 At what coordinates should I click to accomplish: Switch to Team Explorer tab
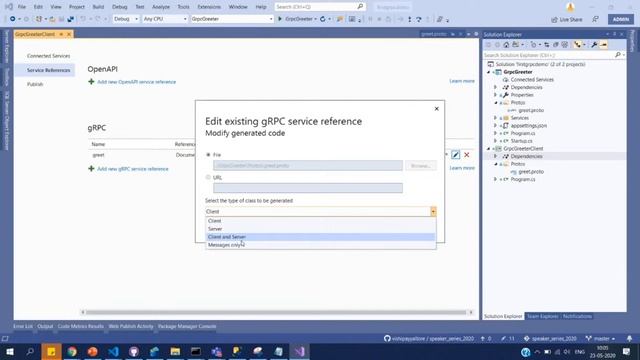tap(542, 316)
